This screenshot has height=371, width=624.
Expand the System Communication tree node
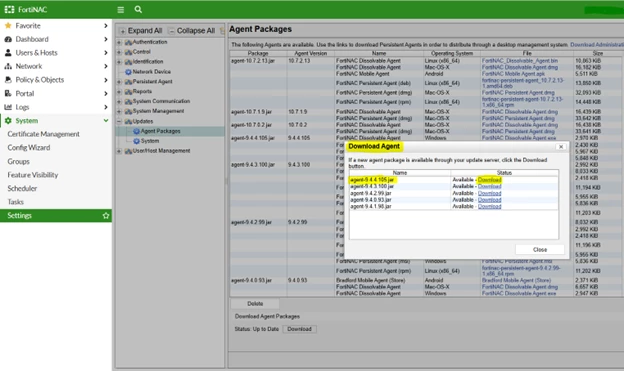coord(119,102)
